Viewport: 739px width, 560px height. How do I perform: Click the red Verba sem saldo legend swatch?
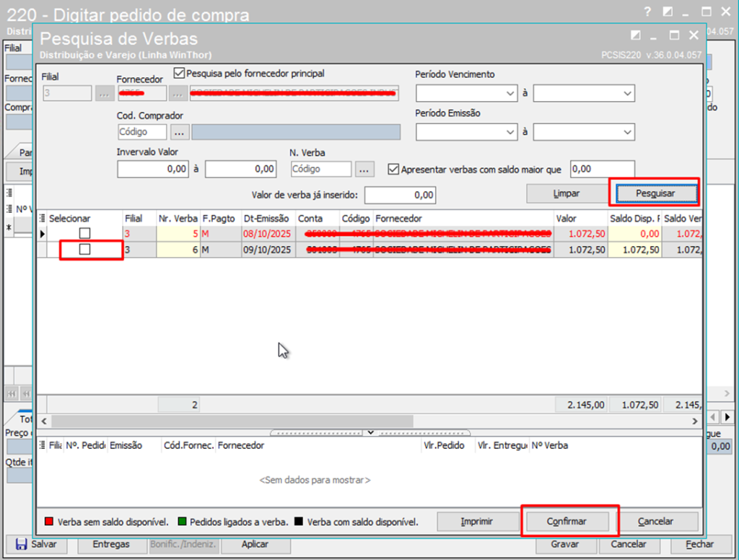point(49,521)
